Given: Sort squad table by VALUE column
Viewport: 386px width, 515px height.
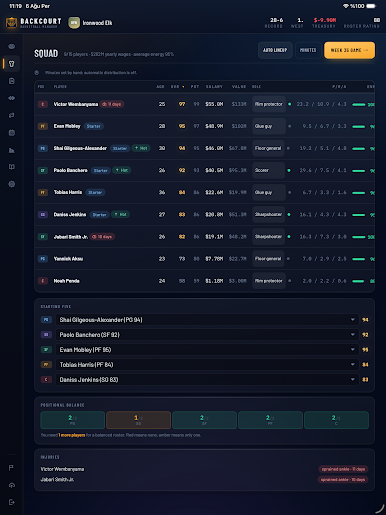Looking at the screenshot, I should click(239, 87).
